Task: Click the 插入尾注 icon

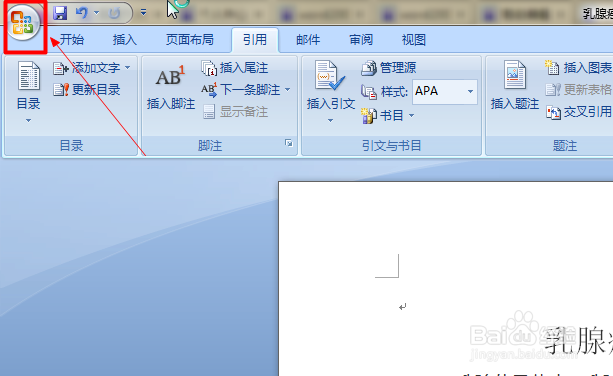Action: coord(209,68)
